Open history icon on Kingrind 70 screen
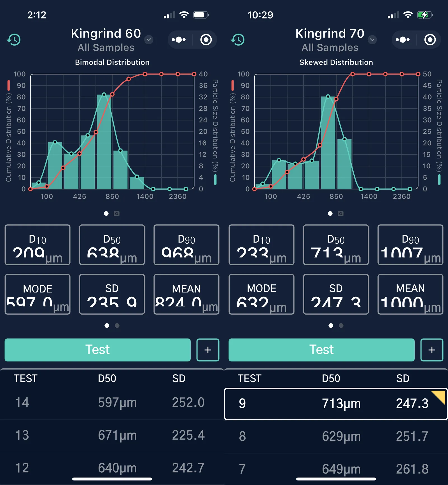The height and width of the screenshot is (485, 448). pos(238,40)
